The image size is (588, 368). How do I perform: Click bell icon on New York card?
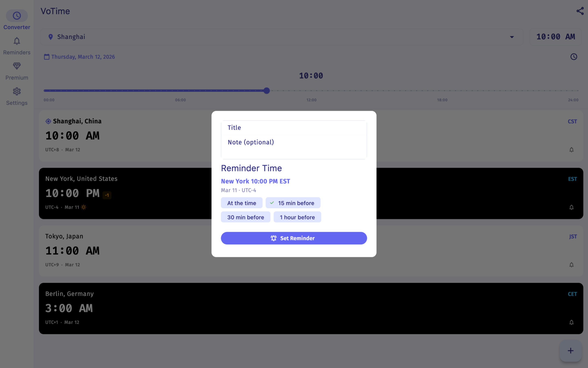(x=571, y=207)
